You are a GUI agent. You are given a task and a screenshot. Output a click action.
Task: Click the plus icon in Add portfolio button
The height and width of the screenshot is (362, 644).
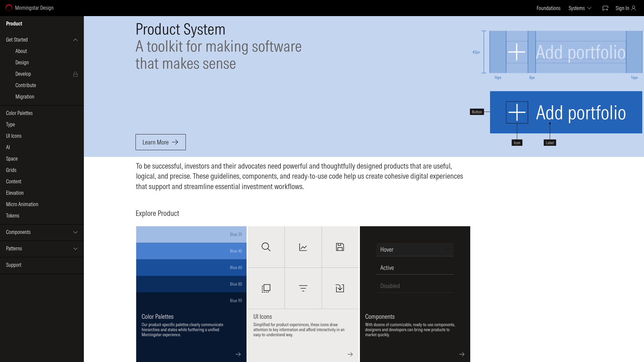[x=517, y=113]
